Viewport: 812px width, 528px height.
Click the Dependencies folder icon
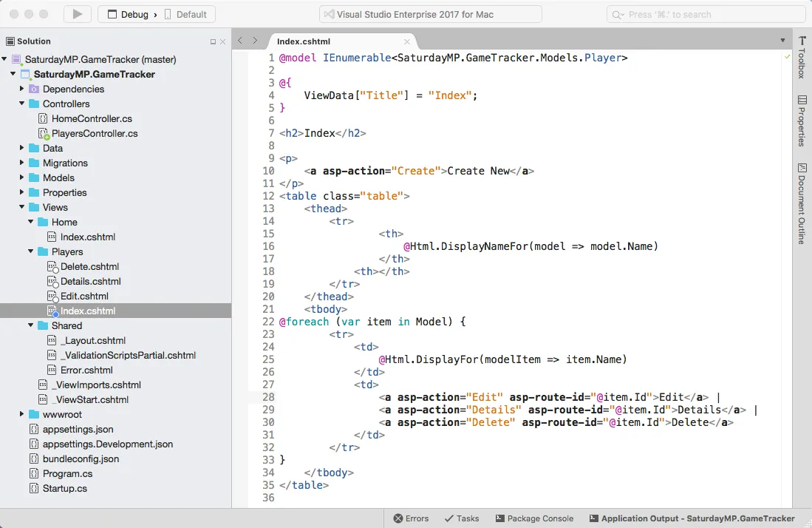coord(34,89)
